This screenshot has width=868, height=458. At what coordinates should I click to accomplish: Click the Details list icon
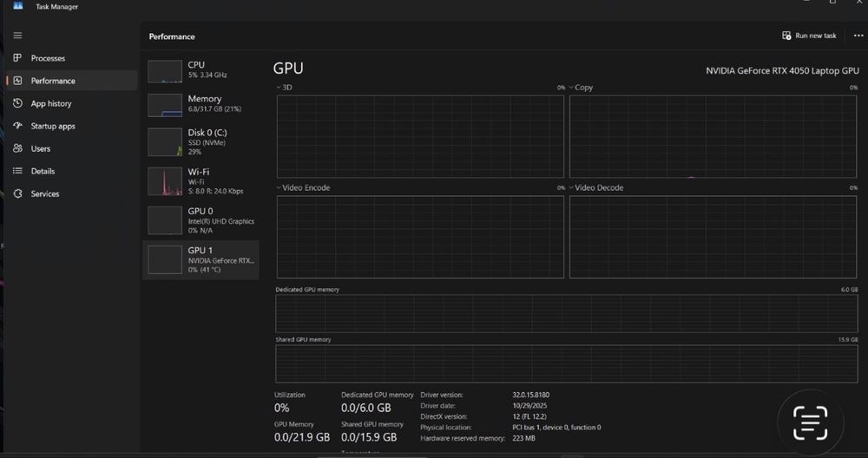[17, 171]
